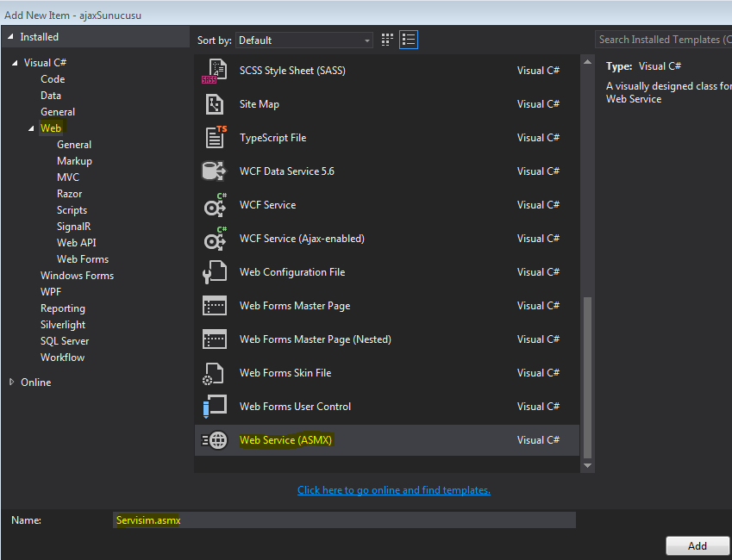The width and height of the screenshot is (732, 560).
Task: Select the "Web Service (ASMX)" template name
Action: 285,440
